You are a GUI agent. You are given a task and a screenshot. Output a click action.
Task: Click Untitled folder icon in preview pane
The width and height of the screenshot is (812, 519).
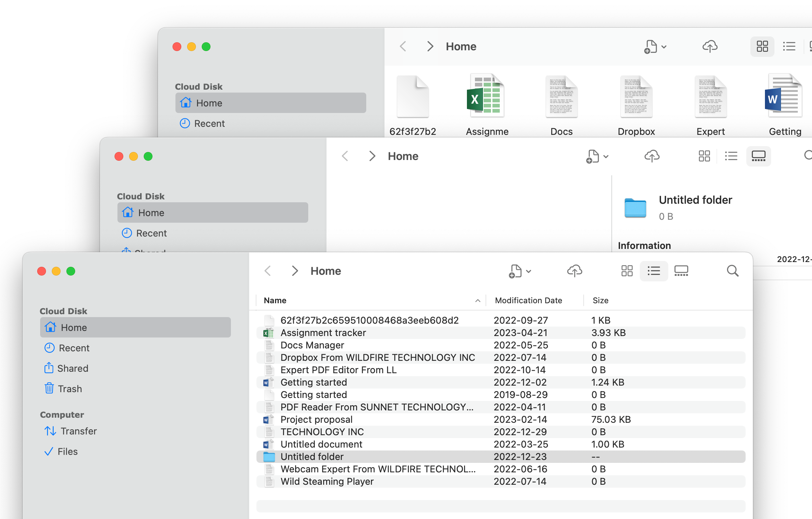point(635,208)
